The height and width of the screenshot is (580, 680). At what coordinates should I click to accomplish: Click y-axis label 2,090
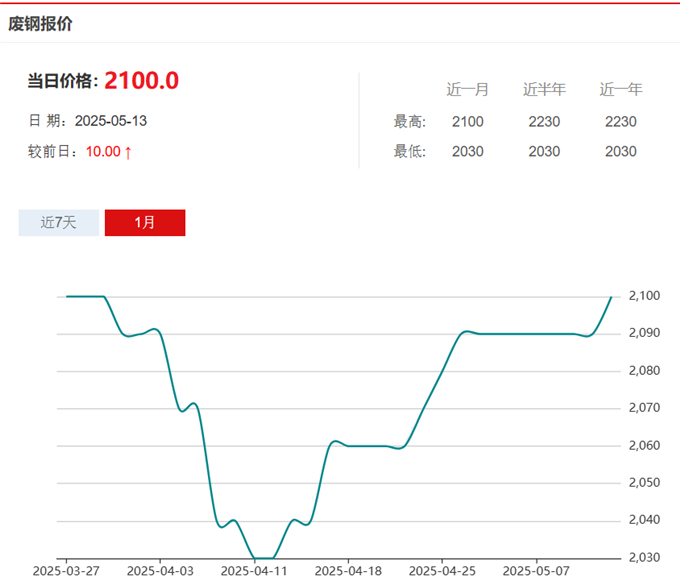[644, 333]
